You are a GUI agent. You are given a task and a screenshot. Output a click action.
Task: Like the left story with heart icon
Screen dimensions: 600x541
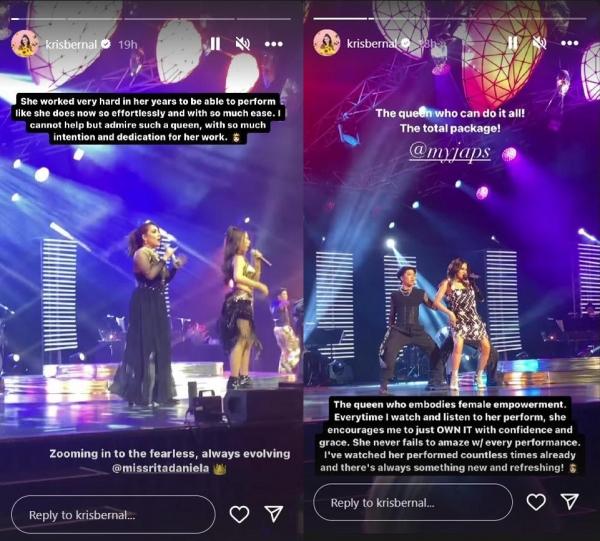[x=239, y=514]
